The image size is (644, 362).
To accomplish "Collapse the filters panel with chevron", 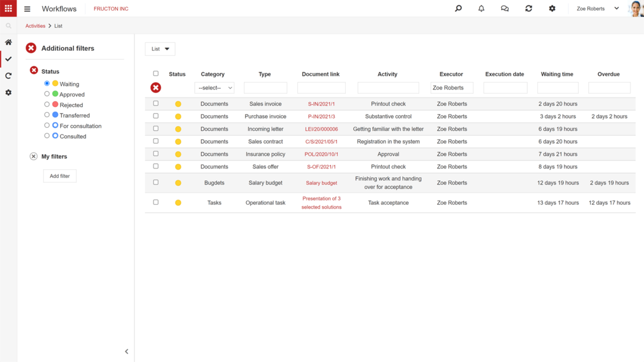I will click(126, 351).
